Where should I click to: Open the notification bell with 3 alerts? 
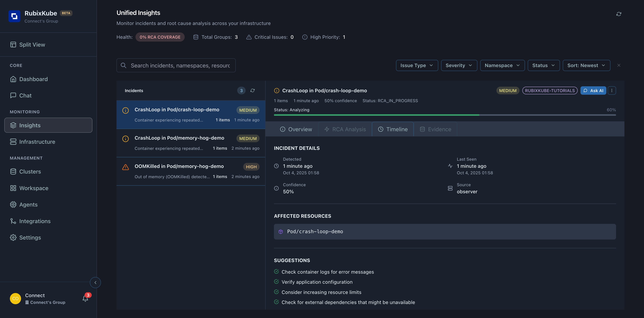pyautogui.click(x=85, y=298)
